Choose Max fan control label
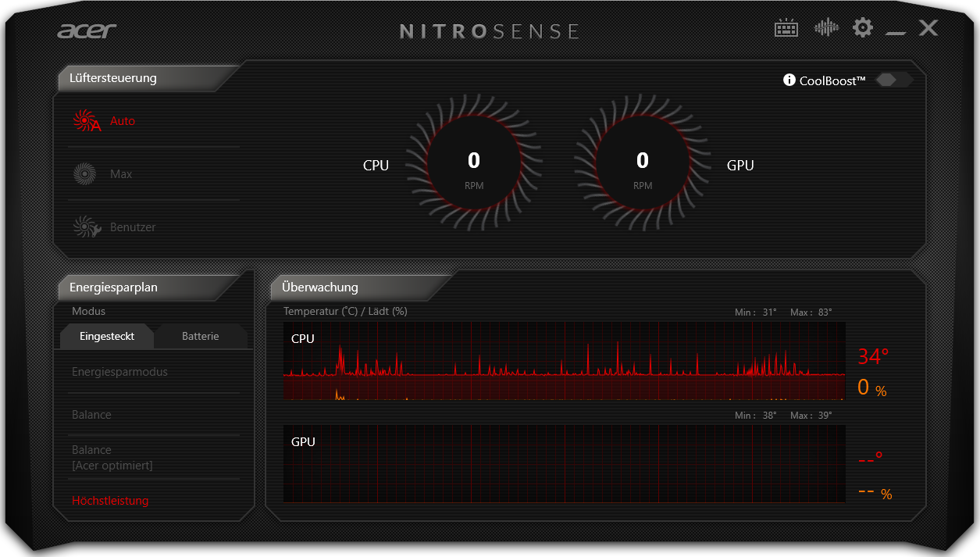Image resolution: width=980 pixels, height=557 pixels. 121,174
